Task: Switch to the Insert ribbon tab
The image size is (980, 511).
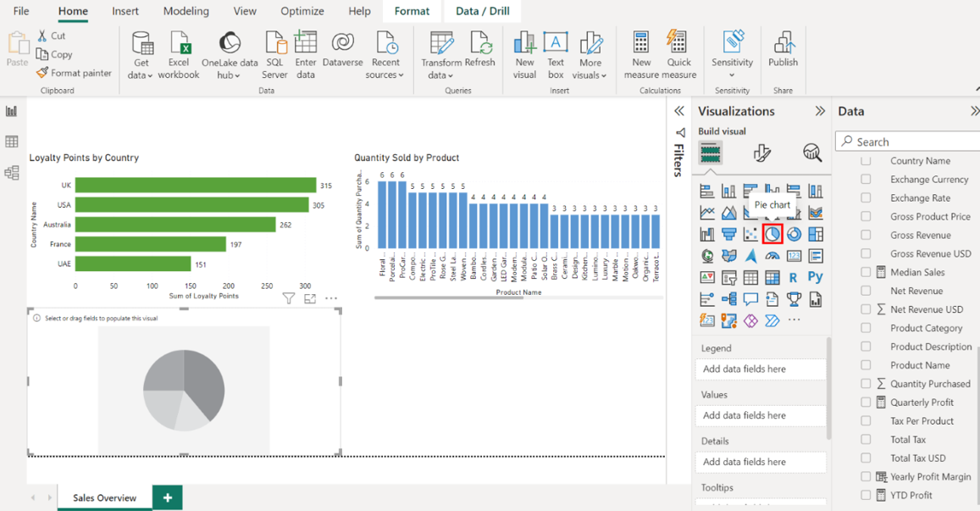Action: coord(126,11)
